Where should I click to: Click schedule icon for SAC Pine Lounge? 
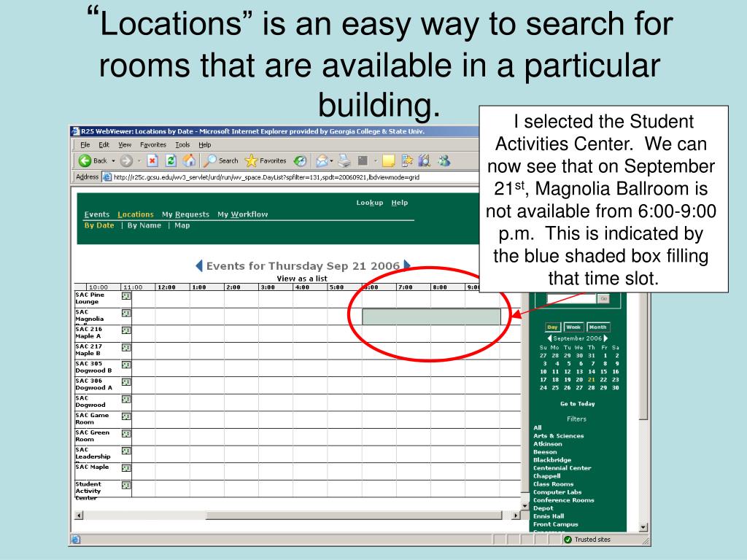(x=126, y=296)
